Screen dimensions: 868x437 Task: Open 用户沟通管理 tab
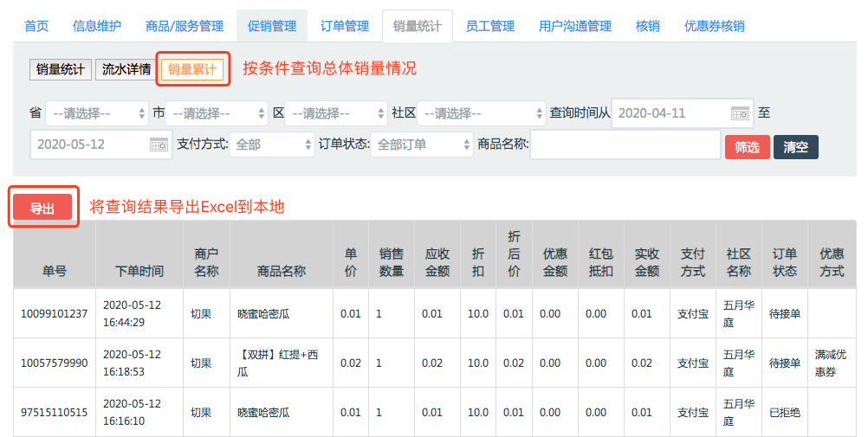click(x=575, y=26)
